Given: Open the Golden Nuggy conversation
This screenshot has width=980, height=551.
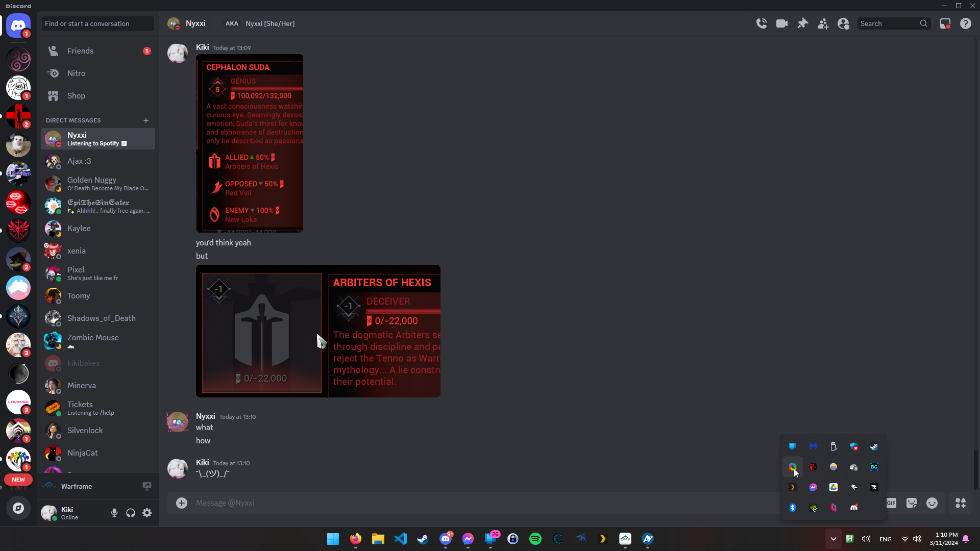Looking at the screenshot, I should pyautogui.click(x=98, y=184).
